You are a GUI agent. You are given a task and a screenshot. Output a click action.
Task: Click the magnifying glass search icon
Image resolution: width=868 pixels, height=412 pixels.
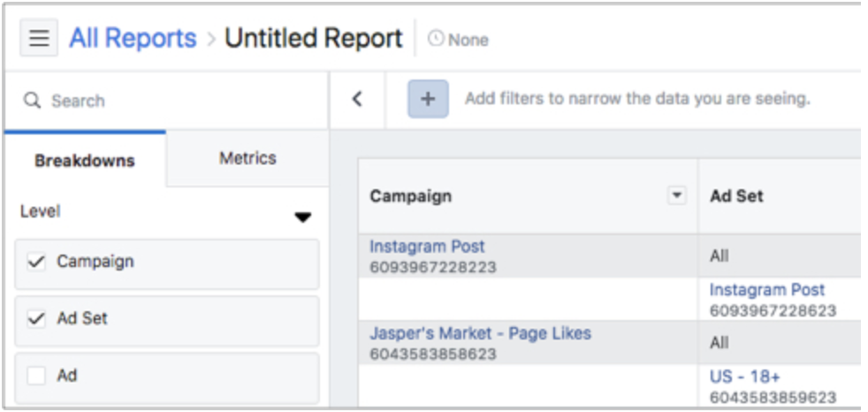(x=32, y=101)
